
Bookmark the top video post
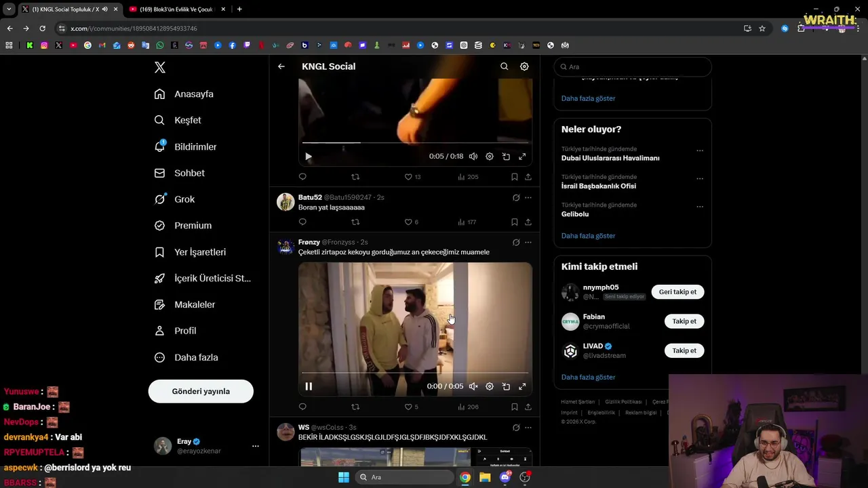[515, 177]
